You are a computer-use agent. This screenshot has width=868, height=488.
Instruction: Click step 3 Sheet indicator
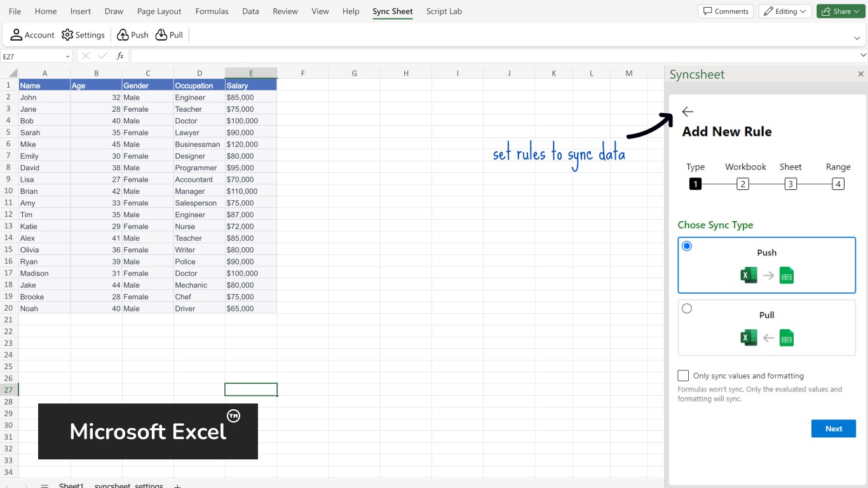click(790, 184)
